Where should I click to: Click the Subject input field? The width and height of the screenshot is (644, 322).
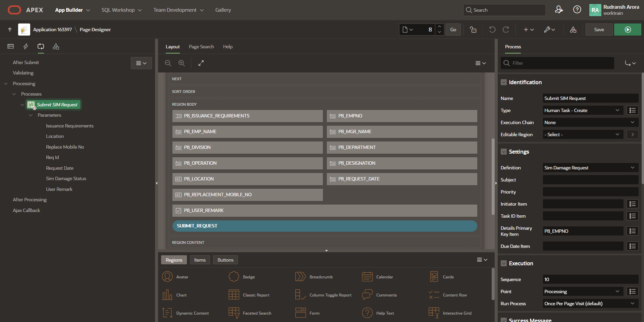coord(590,180)
